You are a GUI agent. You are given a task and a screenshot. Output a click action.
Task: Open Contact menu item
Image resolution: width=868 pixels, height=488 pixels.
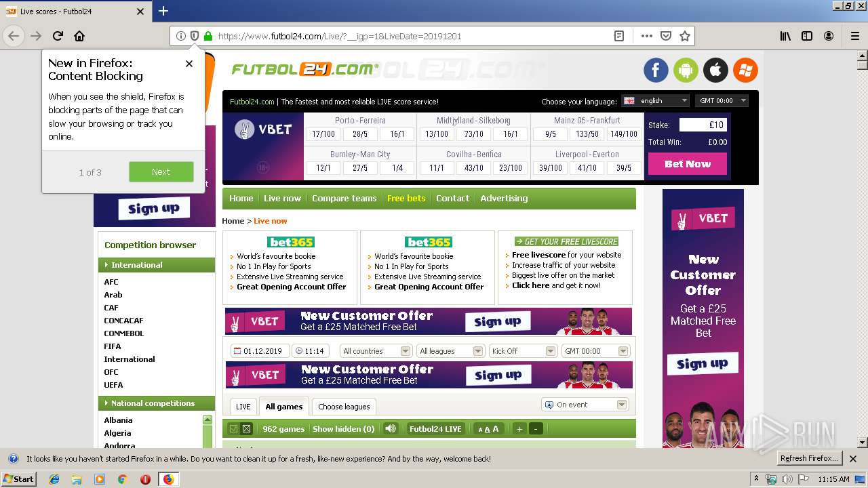pyautogui.click(x=452, y=199)
